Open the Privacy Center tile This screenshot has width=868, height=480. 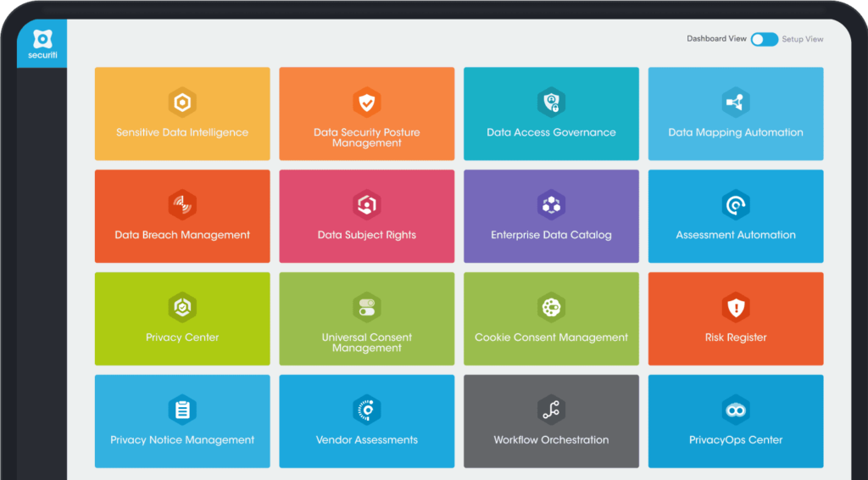click(182, 319)
